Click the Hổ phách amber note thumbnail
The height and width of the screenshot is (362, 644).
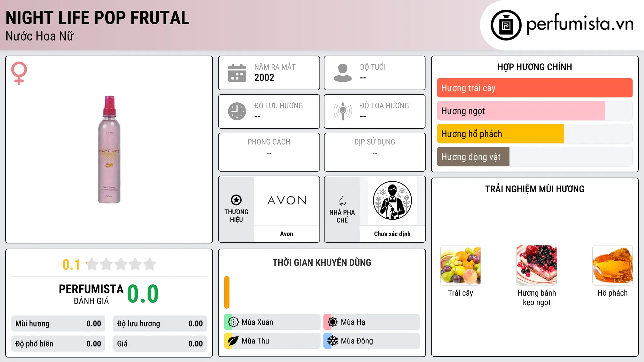[613, 265]
